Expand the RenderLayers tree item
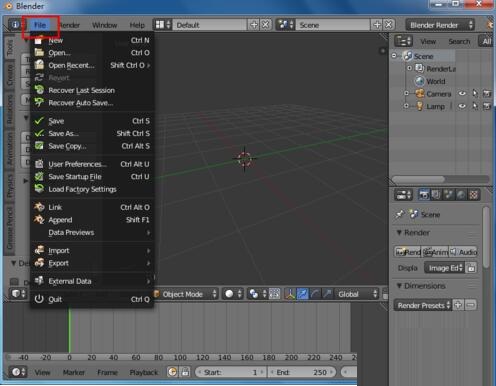 [410, 68]
